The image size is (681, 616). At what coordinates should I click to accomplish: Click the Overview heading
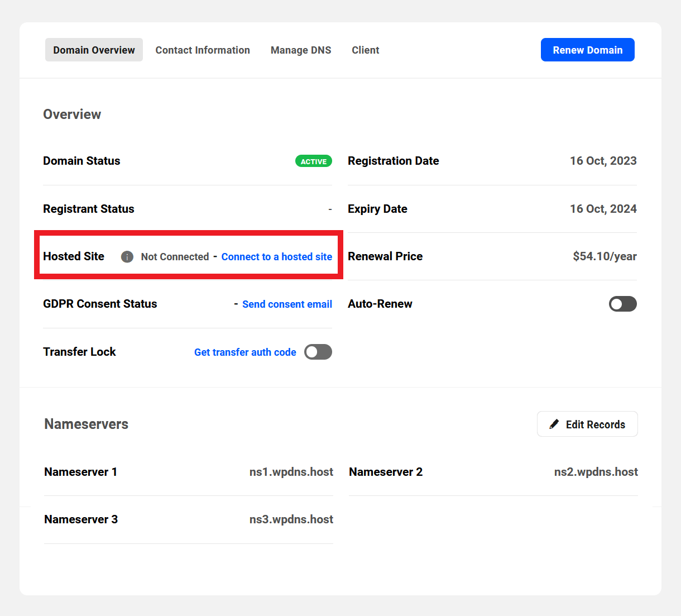[72, 114]
